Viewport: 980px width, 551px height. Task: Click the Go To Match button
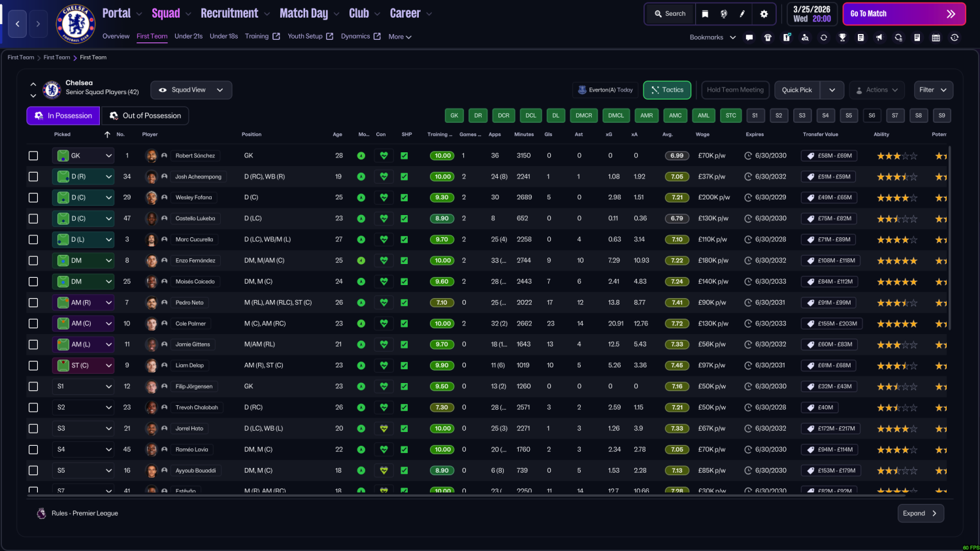(904, 14)
